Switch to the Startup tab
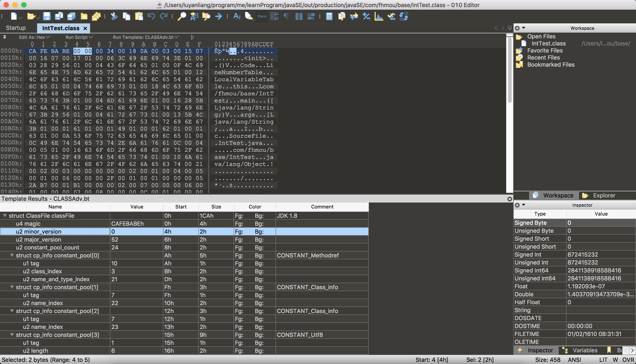The image size is (636, 364). tap(16, 28)
